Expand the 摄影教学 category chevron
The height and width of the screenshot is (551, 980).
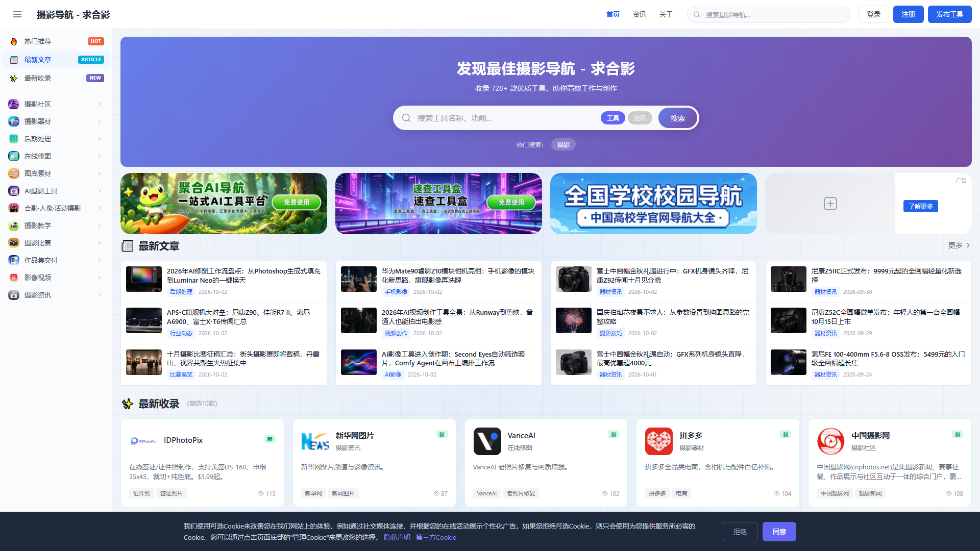[100, 226]
